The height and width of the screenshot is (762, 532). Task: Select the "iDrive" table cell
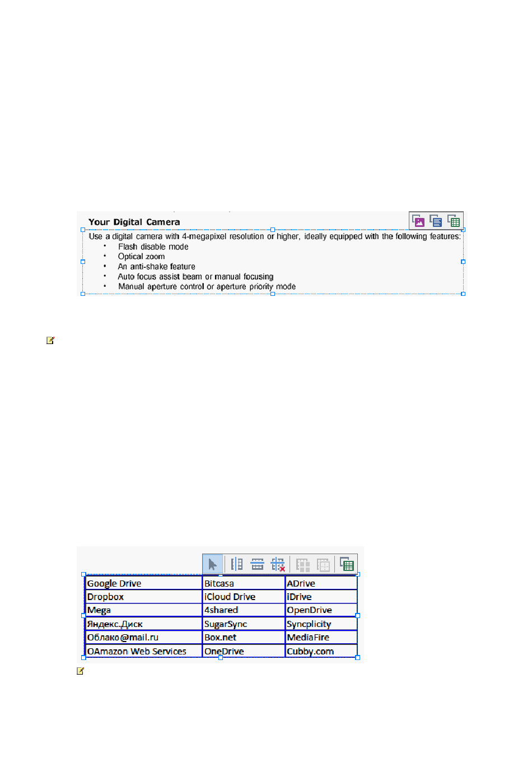[x=321, y=597]
